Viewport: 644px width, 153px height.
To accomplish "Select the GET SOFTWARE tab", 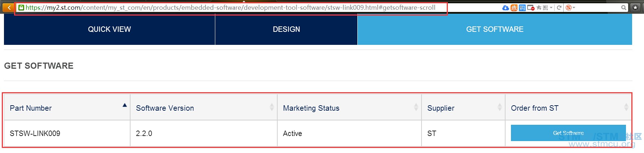I will click(x=495, y=29).
